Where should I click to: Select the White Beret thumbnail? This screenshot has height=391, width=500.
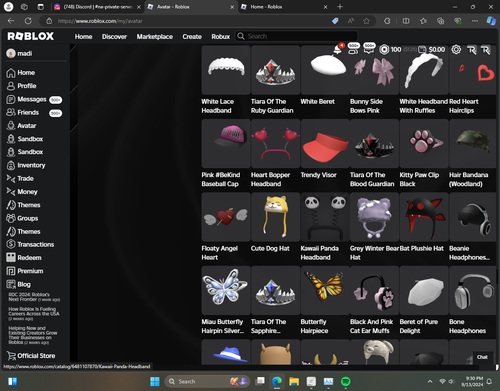[325, 70]
